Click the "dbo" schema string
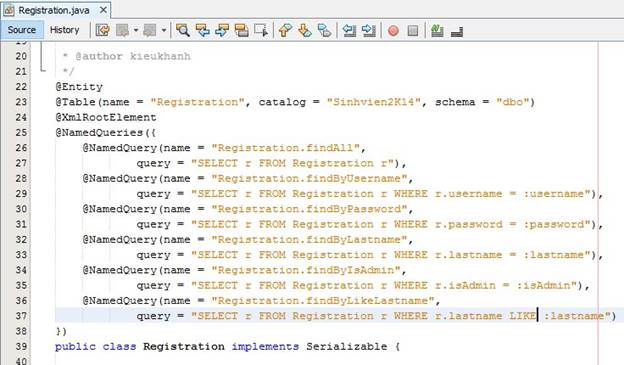Viewport: 624px width, 365px height. point(512,102)
